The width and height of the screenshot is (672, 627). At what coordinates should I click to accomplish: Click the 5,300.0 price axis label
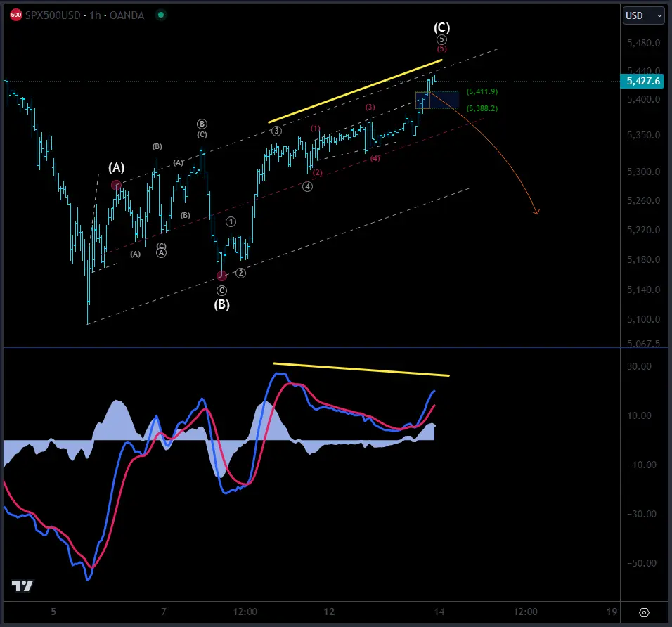click(643, 172)
